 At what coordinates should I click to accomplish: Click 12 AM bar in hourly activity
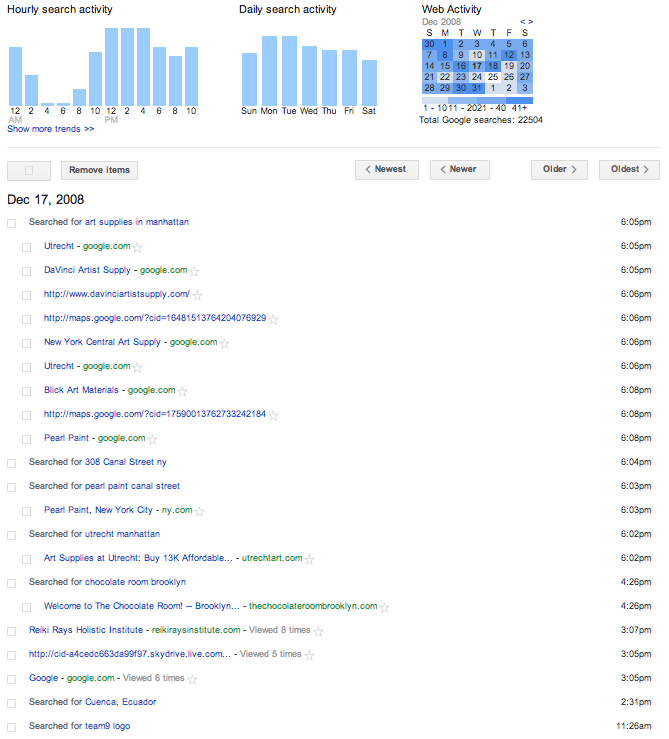coord(16,76)
